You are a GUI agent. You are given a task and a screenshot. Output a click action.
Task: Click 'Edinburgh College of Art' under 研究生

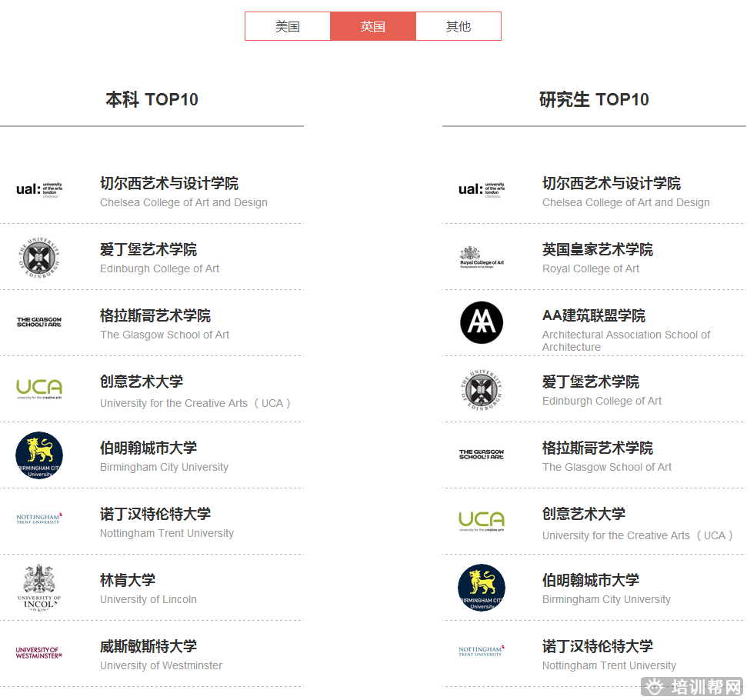(602, 402)
